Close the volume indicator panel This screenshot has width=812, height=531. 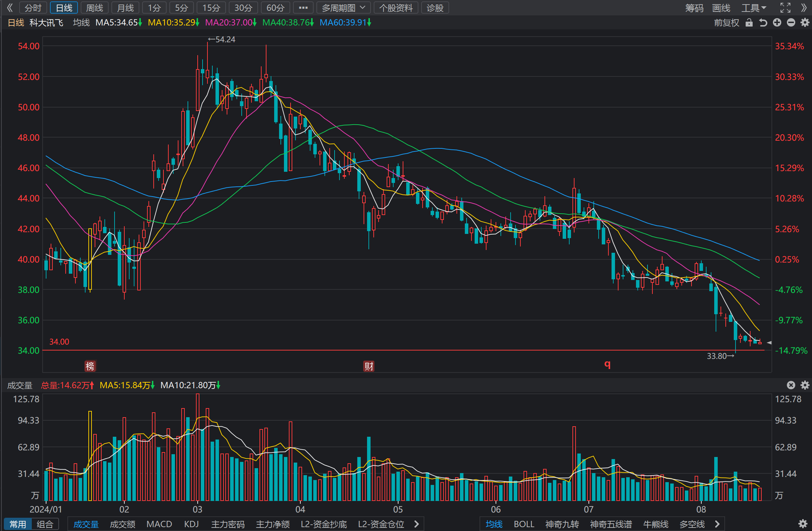pos(791,385)
